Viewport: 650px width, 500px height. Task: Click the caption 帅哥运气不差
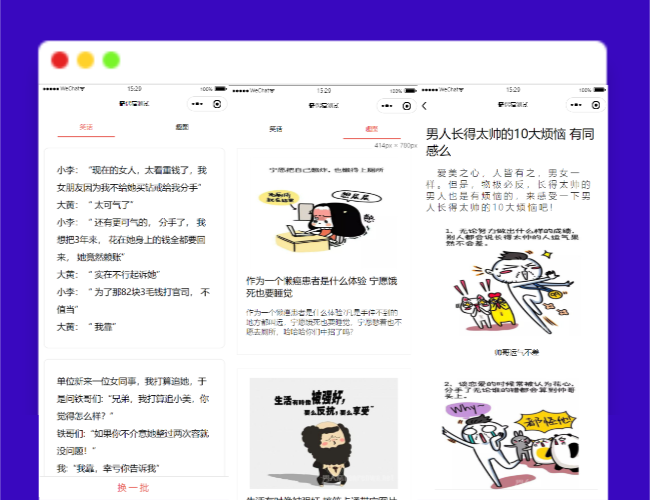coord(517,352)
